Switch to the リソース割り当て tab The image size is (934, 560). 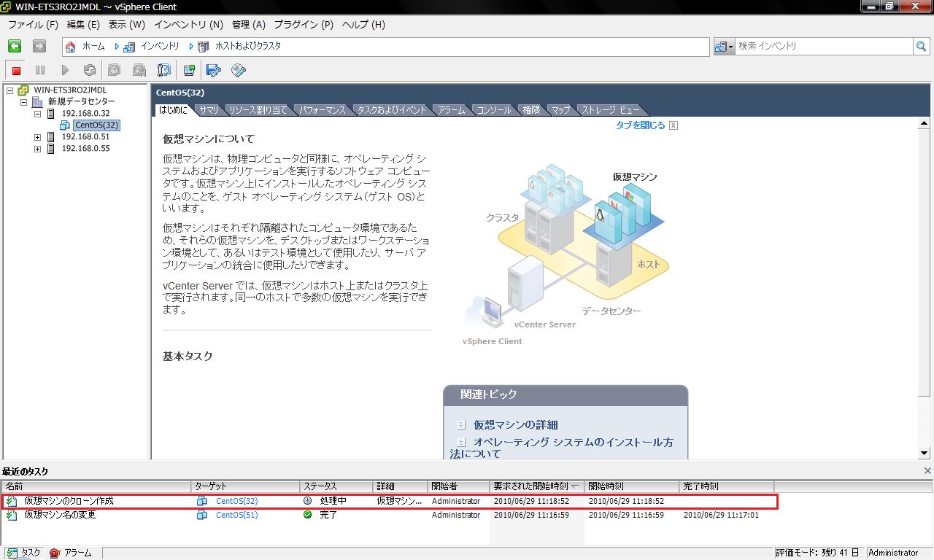pos(258,110)
